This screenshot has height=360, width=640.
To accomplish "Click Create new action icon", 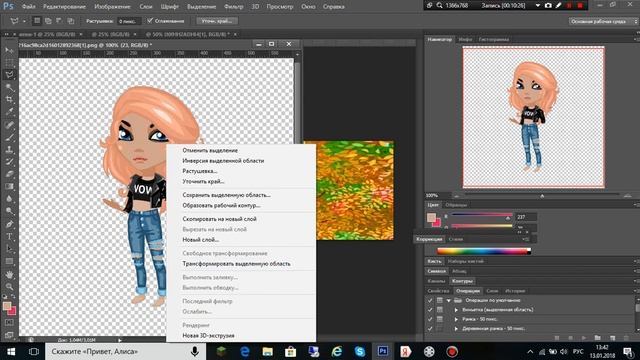I will (612, 338).
